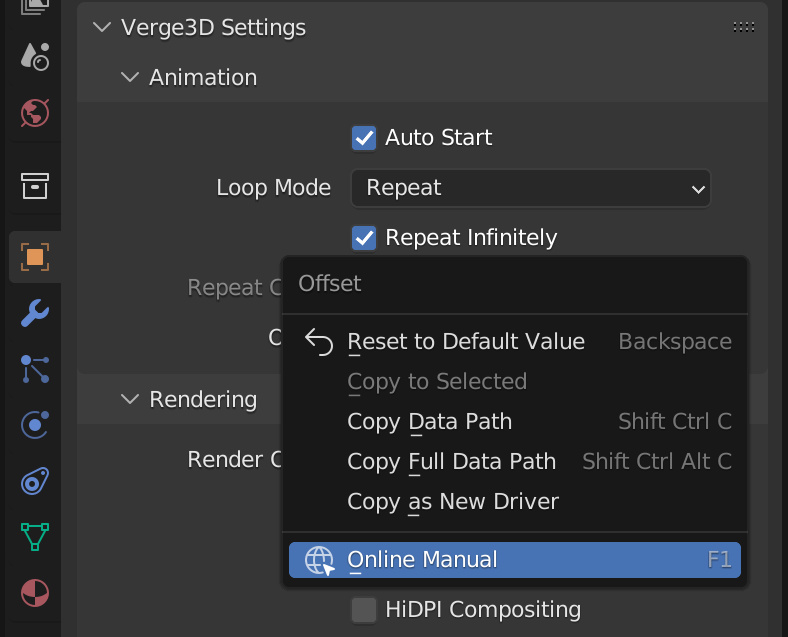Image resolution: width=788 pixels, height=637 pixels.
Task: Open the Material properties tab
Action: (35, 592)
